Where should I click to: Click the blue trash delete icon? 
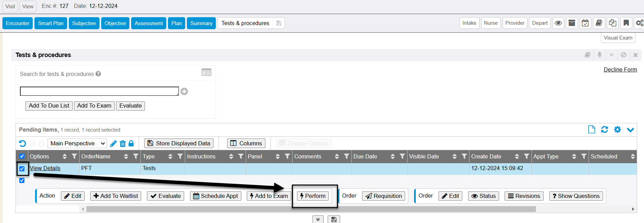pos(123,144)
